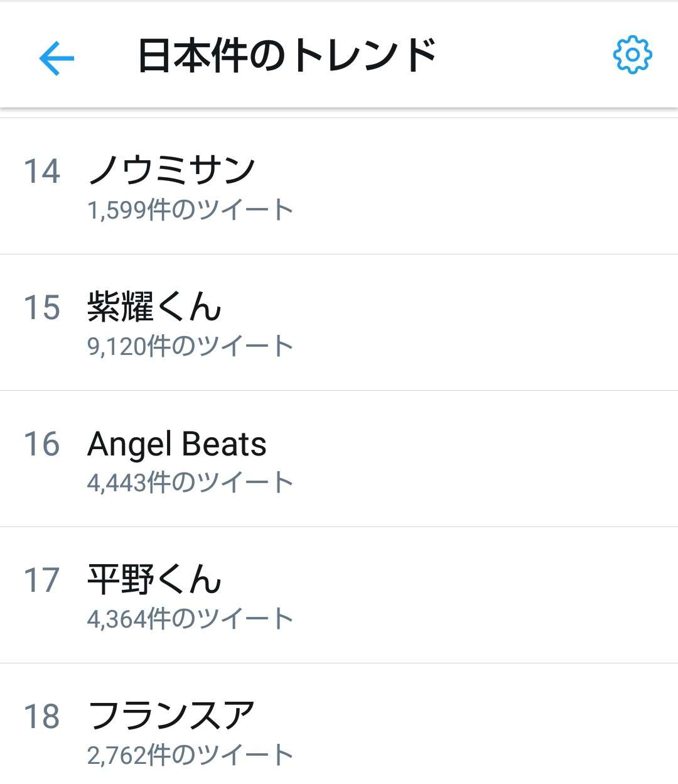Tap the 4,443件のツイート count
This screenshot has width=678, height=784.
(190, 482)
